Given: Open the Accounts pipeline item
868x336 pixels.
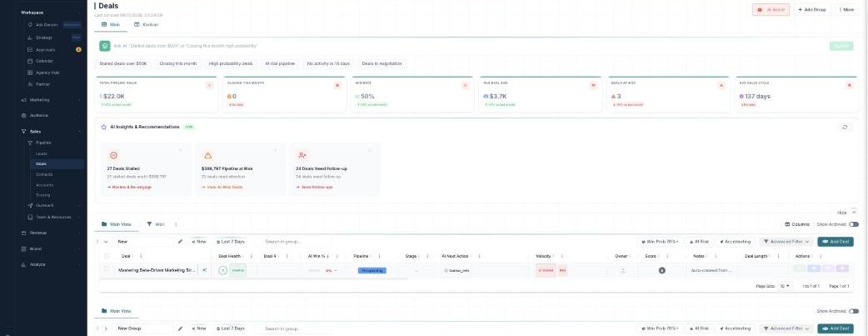Looking at the screenshot, I should tap(44, 184).
